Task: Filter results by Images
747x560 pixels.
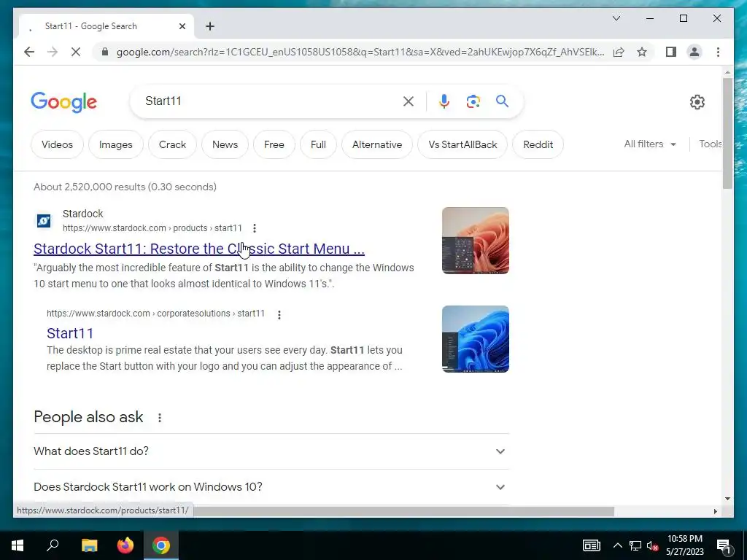Action: 116,144
